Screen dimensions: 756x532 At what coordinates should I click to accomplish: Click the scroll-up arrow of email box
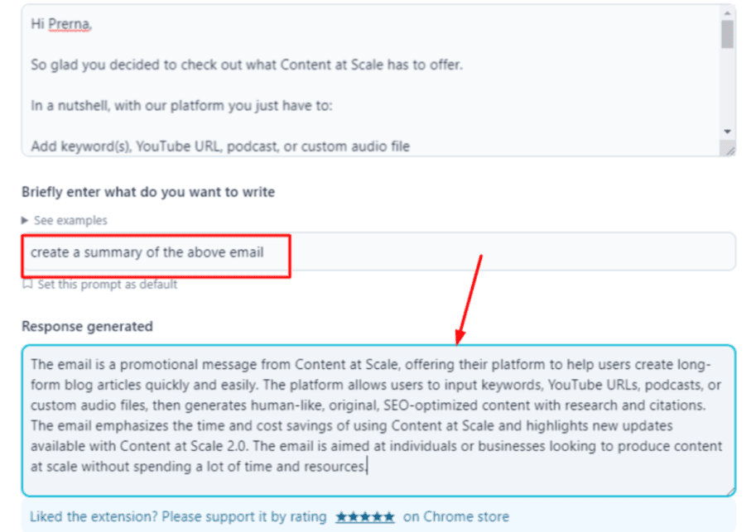point(727,12)
